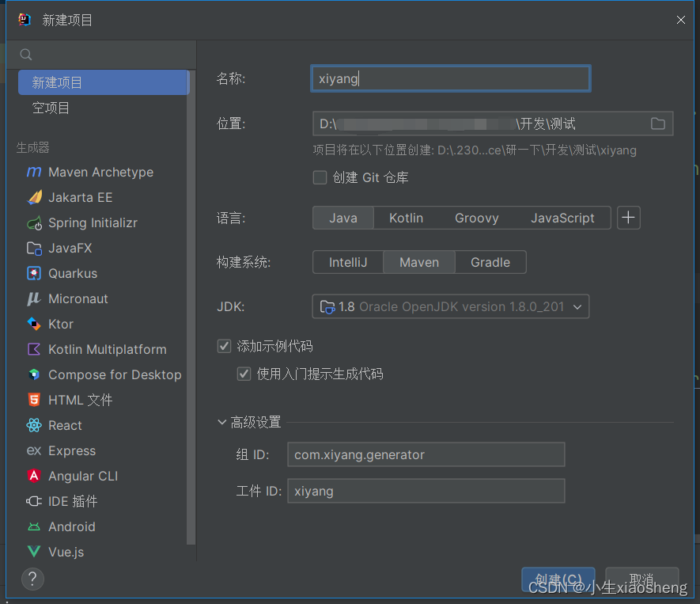Screen dimensions: 700x604
Task: Select the Kotlin Multiplatform generator
Action: pos(100,349)
